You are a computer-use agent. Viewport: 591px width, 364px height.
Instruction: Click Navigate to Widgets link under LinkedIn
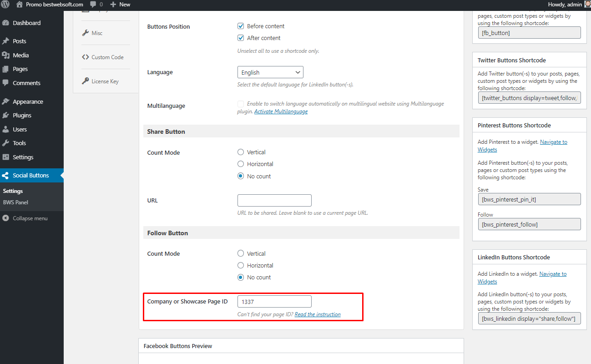[522, 278]
